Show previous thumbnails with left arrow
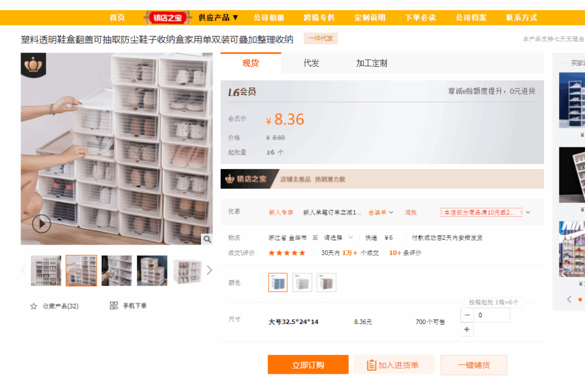585x392 pixels. 23,270
